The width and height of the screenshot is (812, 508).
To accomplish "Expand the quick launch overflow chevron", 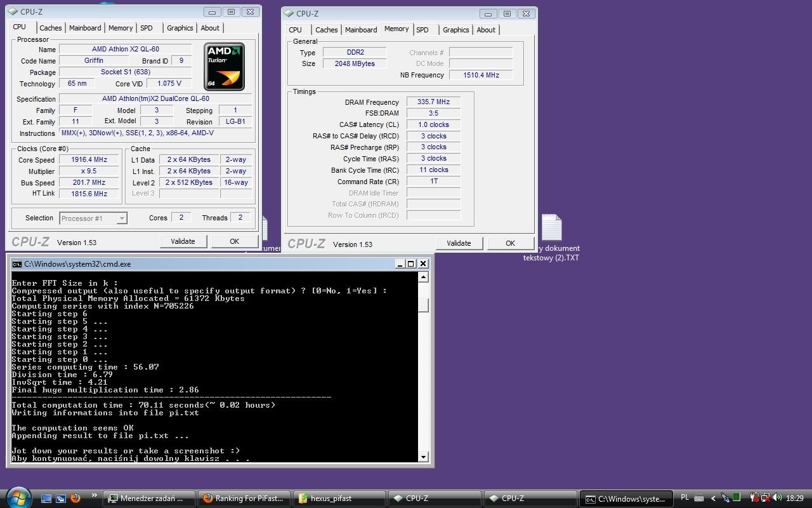I will [95, 496].
